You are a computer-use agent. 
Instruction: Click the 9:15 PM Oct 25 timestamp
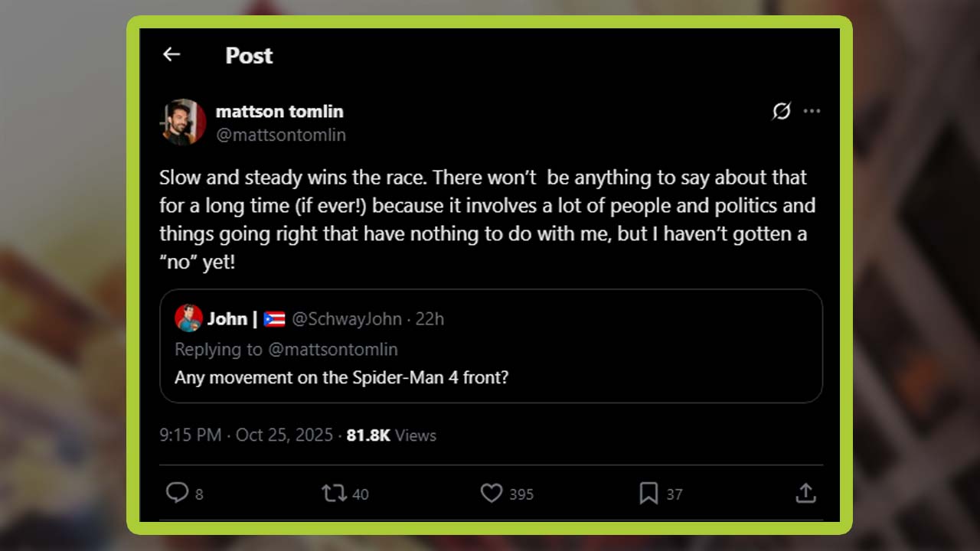[x=246, y=435]
